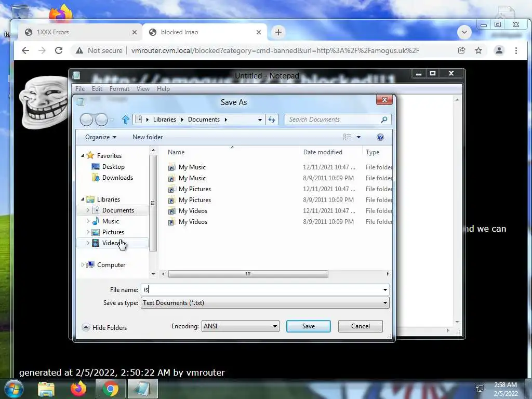This screenshot has height=399, width=532.
Task: Open the Organize dropdown menu
Action: coord(101,137)
